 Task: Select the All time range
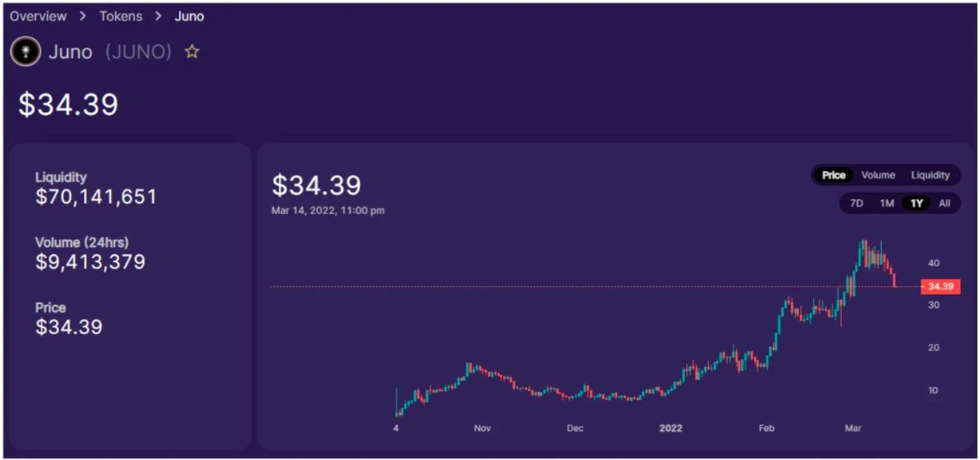pos(944,203)
